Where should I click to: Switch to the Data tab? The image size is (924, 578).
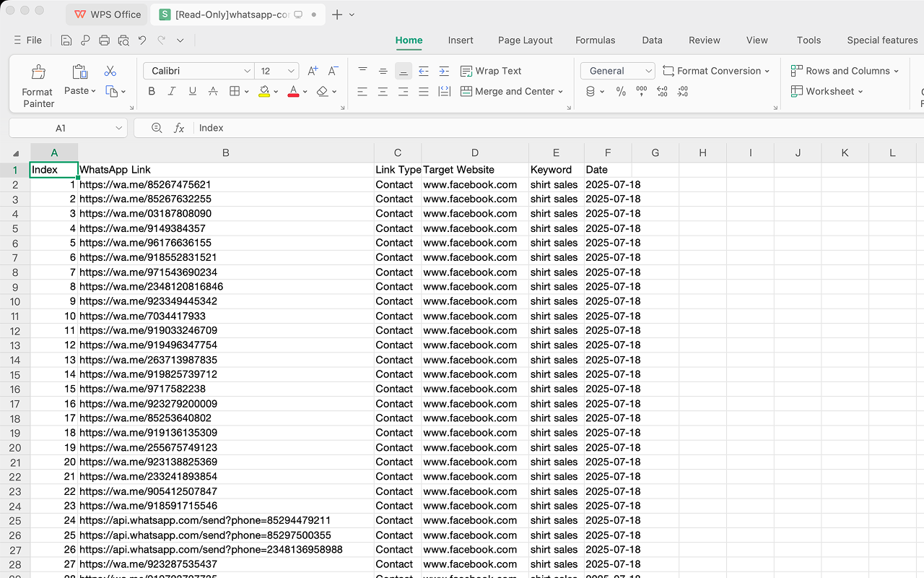coord(653,40)
